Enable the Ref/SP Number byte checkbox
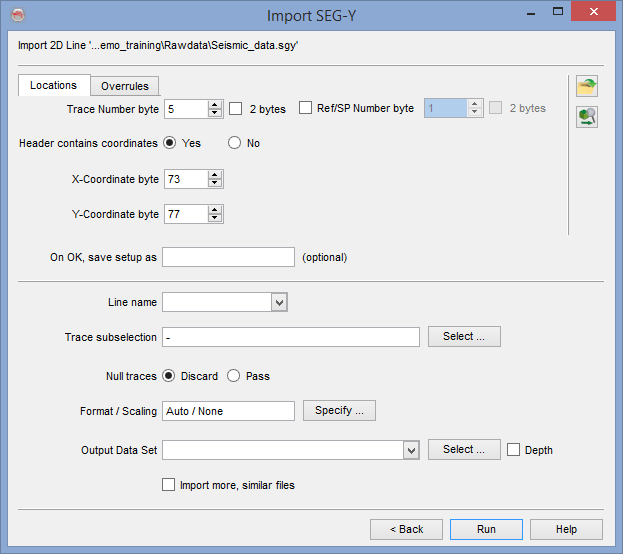The width and height of the screenshot is (623, 554). tap(306, 108)
